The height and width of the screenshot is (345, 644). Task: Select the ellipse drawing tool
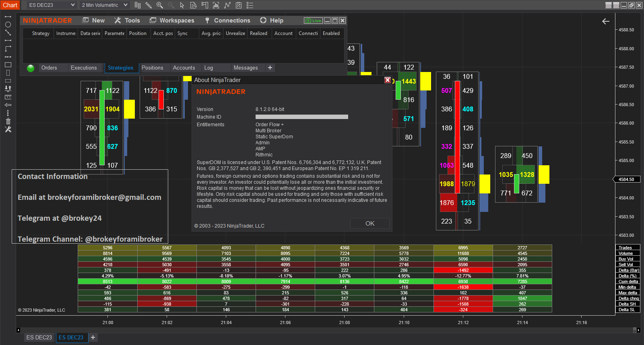click(8, 25)
